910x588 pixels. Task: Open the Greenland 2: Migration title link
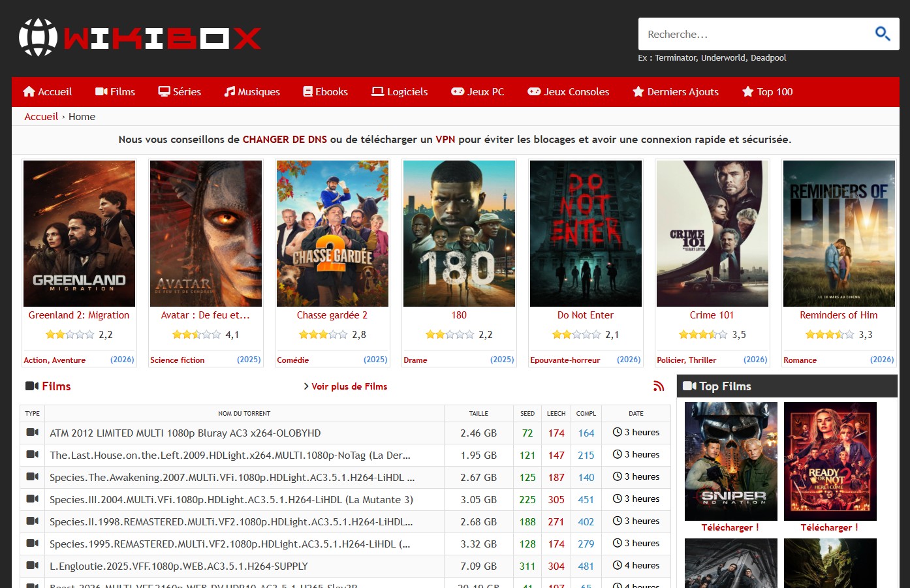click(79, 315)
